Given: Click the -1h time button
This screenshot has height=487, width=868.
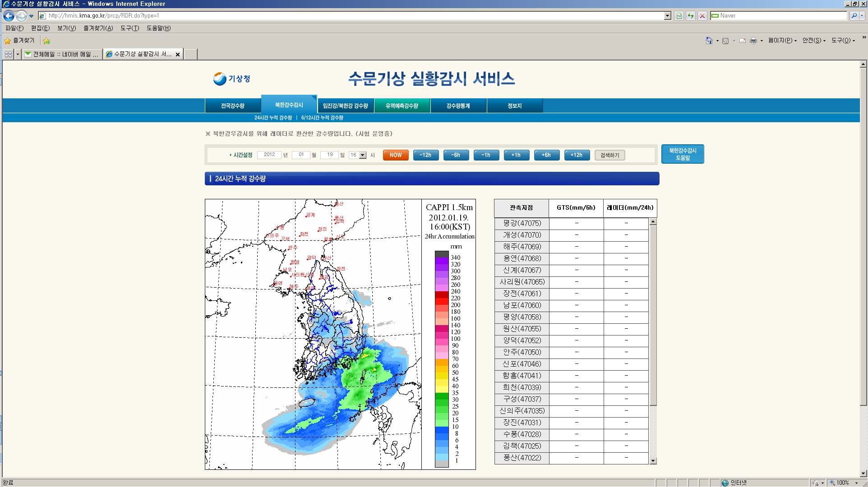Looking at the screenshot, I should point(486,155).
